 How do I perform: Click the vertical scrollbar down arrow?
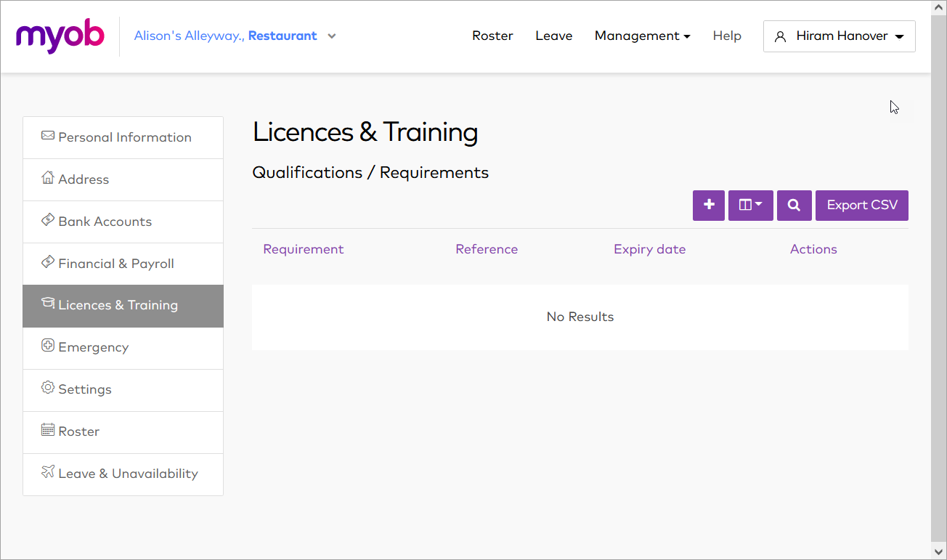point(938,552)
